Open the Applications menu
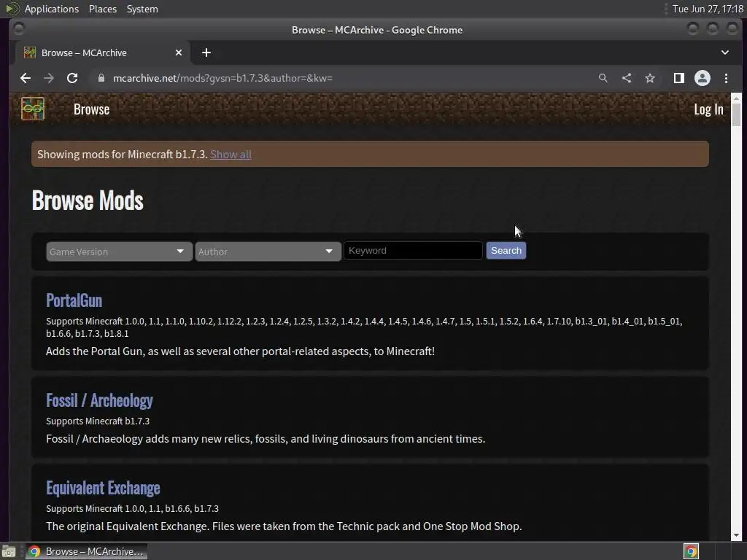 [52, 9]
